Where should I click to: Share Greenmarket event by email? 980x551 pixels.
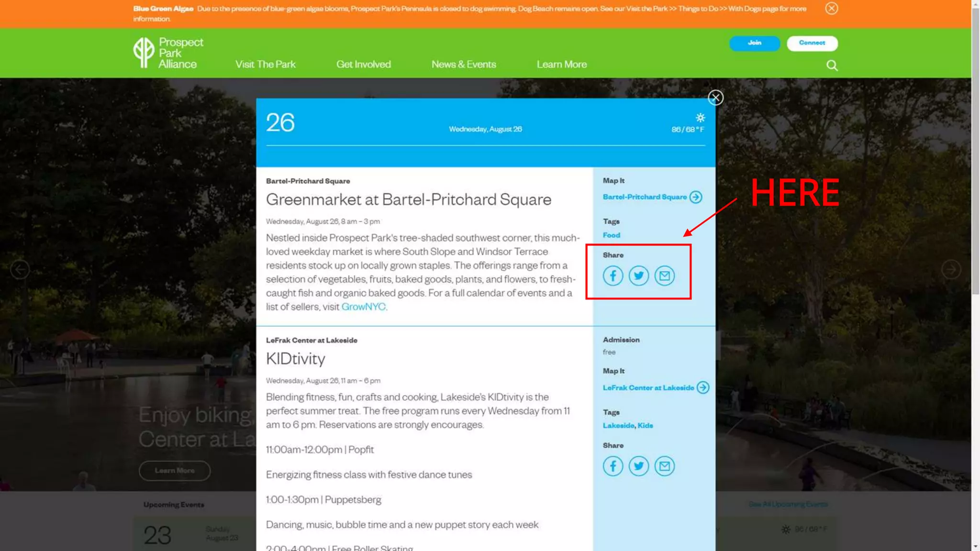pos(664,276)
